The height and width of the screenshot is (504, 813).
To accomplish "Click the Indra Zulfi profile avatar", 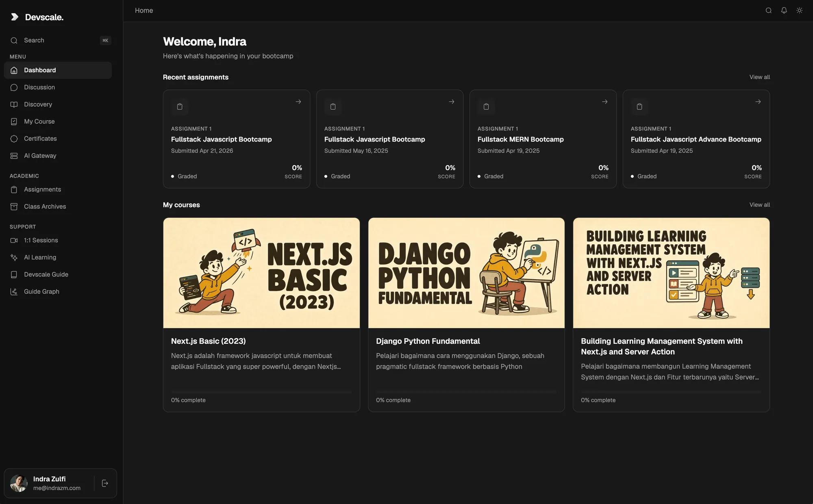I will point(19,483).
